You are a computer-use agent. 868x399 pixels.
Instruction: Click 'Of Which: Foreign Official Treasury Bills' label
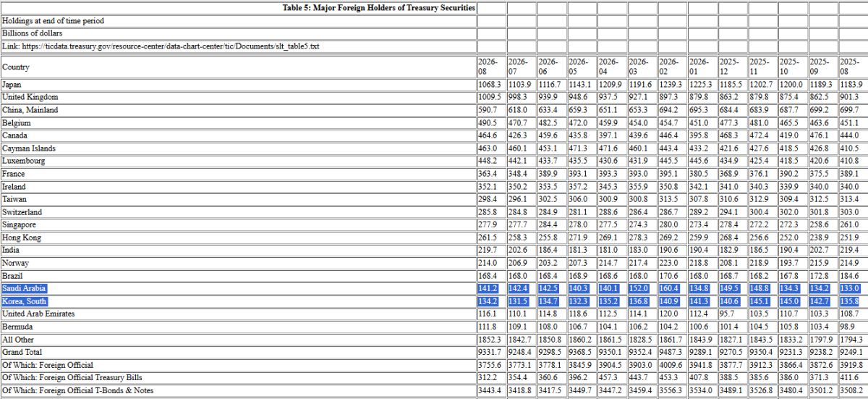pyautogui.click(x=238, y=378)
